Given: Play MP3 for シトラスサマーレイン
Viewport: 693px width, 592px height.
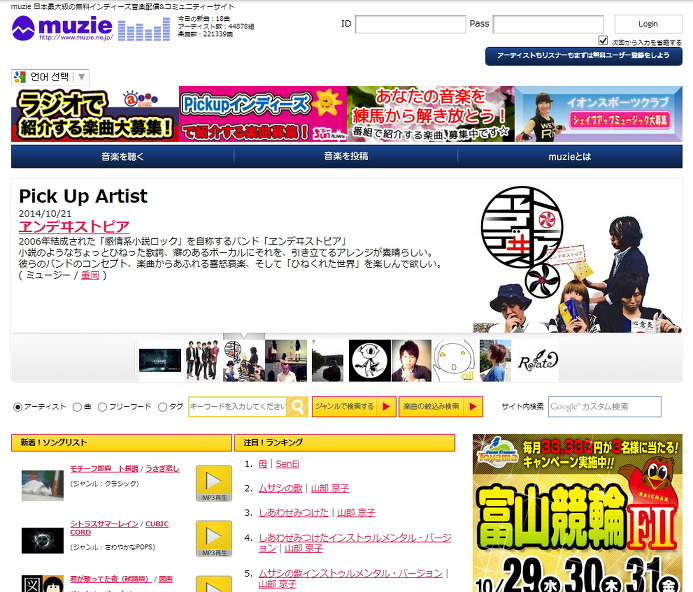Looking at the screenshot, I should coord(214,539).
